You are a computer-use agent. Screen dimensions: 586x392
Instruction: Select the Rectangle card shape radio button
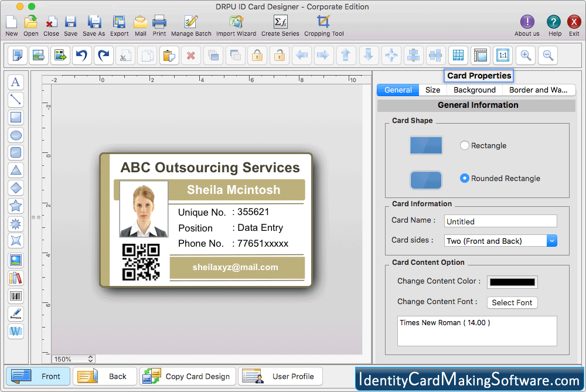[464, 145]
